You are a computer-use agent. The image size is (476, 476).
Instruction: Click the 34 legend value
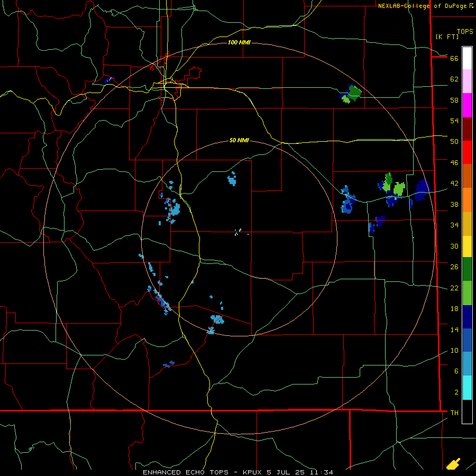(x=454, y=225)
